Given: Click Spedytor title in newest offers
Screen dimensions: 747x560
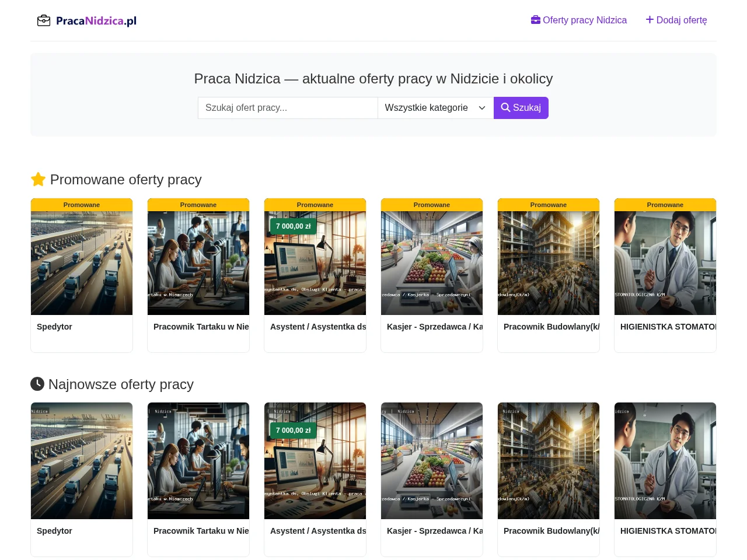Looking at the screenshot, I should click(x=54, y=531).
